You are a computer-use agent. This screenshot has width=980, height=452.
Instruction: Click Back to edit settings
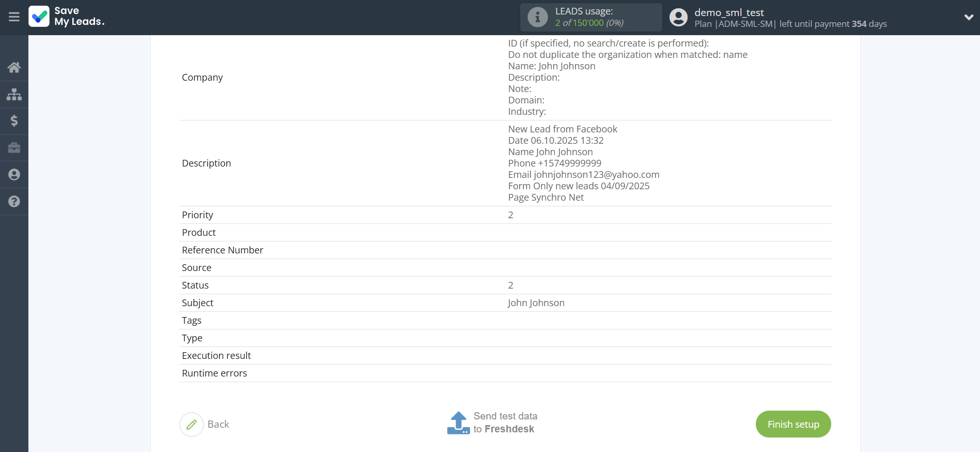[205, 424]
